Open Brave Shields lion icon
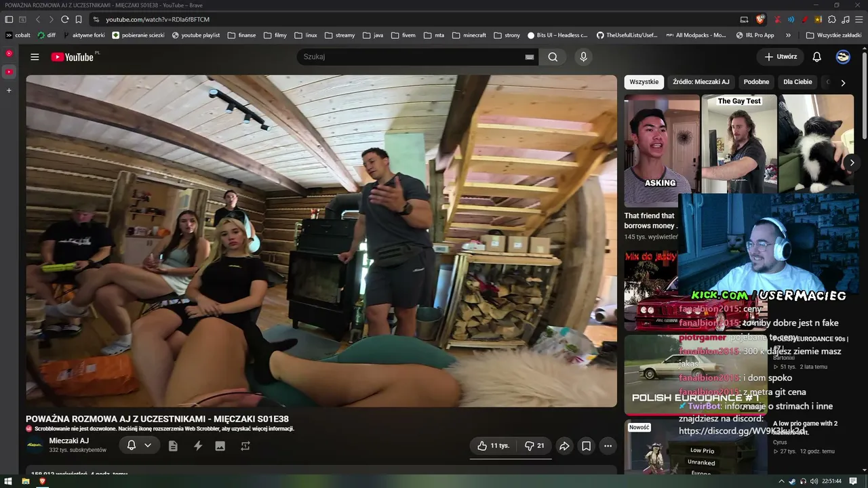The image size is (868, 488). (760, 19)
